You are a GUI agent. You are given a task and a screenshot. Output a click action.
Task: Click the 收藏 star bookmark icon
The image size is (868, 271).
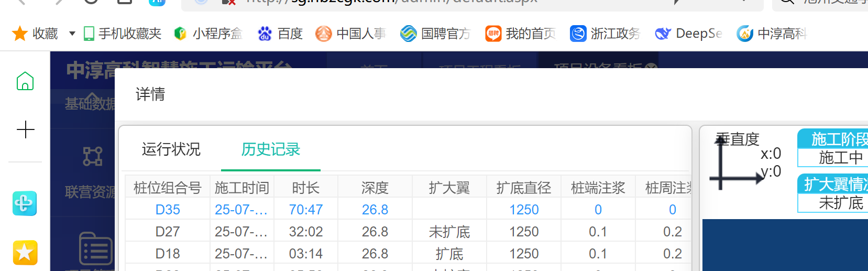pos(20,34)
